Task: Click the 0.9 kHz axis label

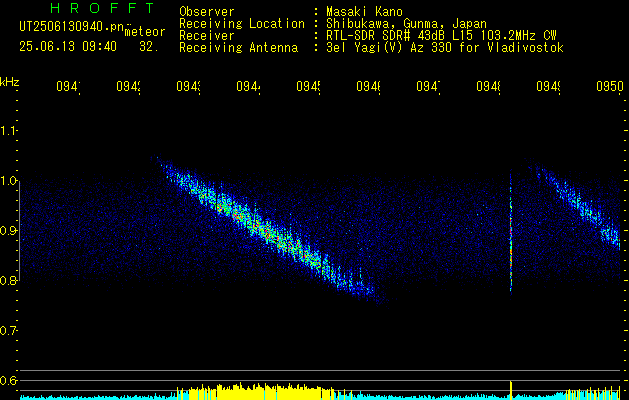Action: tap(8, 230)
